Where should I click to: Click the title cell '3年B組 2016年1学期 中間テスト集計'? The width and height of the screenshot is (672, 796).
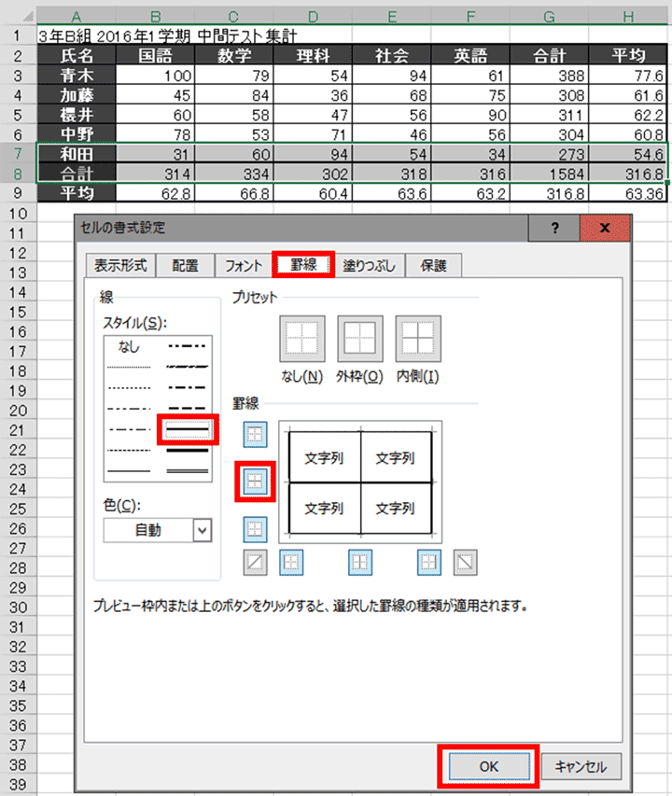pos(167,35)
